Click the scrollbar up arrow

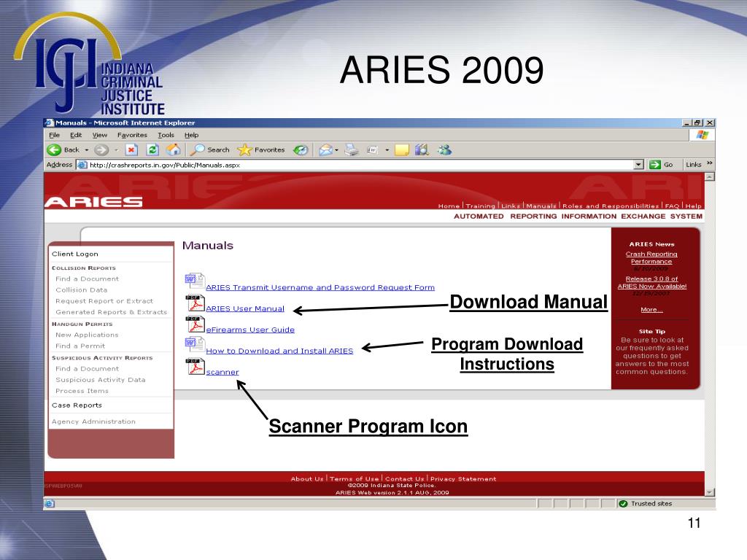point(710,176)
